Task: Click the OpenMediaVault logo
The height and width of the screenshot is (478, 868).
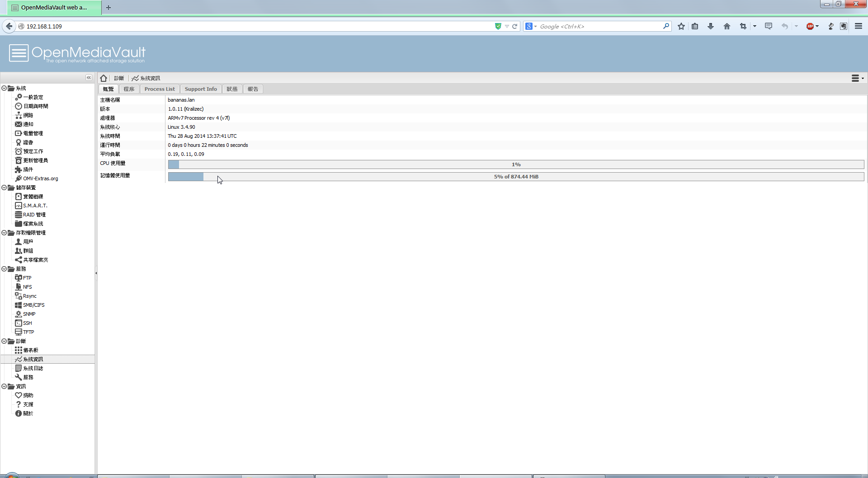Action: [x=77, y=54]
